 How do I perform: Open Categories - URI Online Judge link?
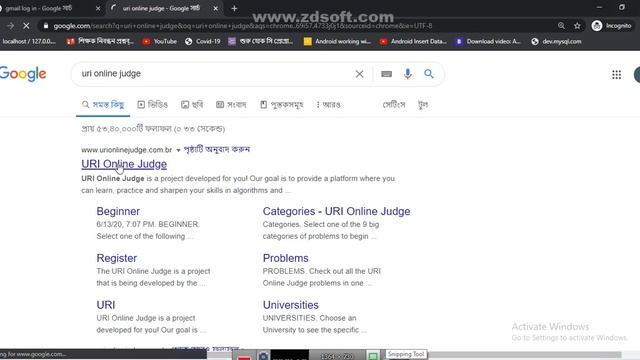click(336, 211)
